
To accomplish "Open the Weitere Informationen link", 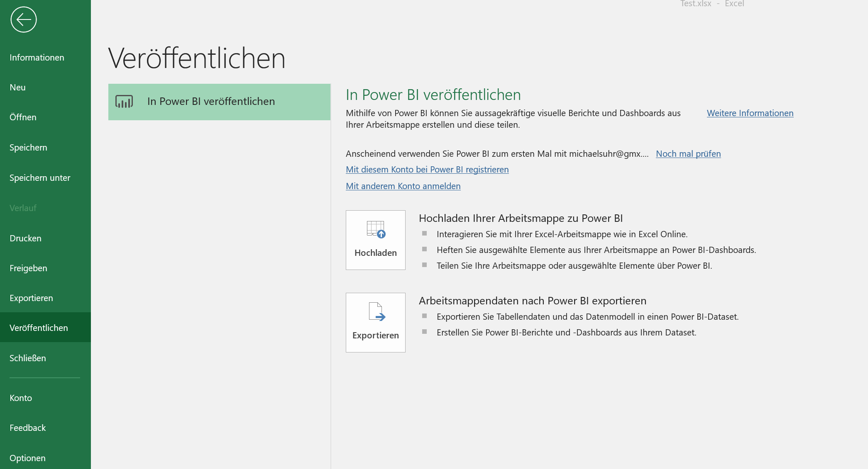I will [x=750, y=113].
